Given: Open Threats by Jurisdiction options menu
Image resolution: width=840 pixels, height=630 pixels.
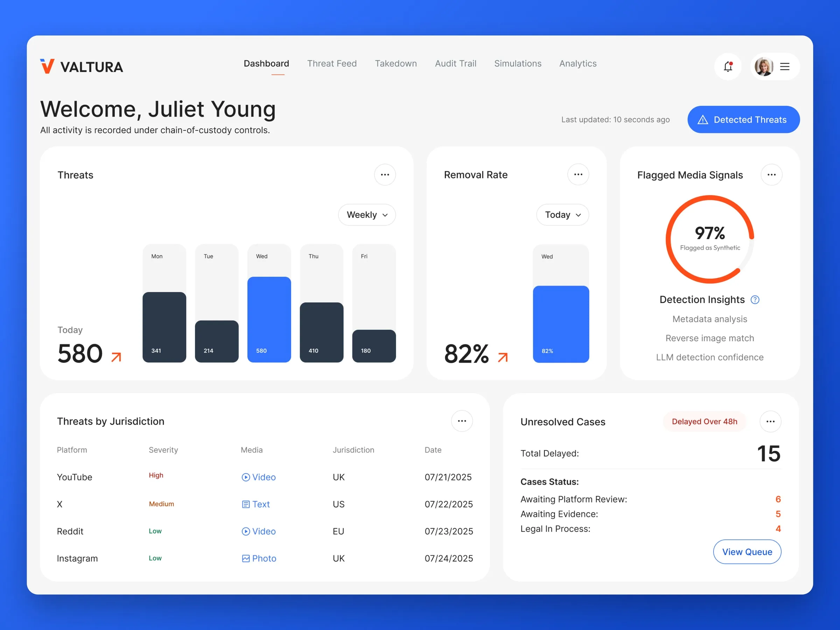Looking at the screenshot, I should click(x=462, y=421).
